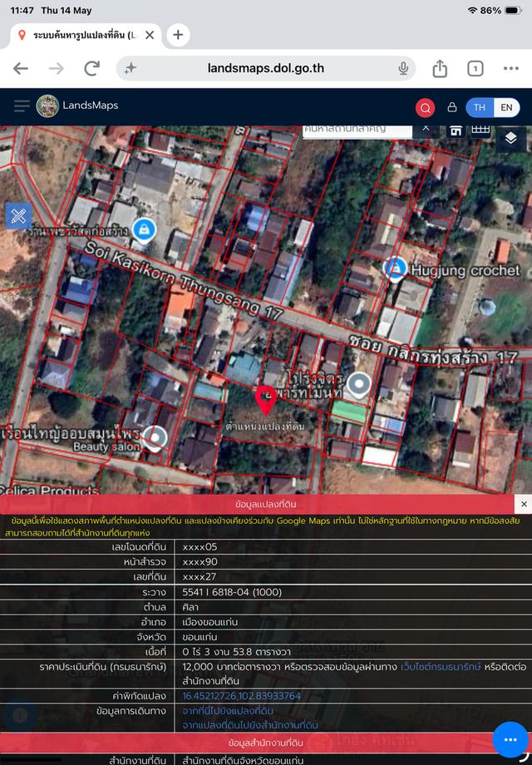
Task: Tap the red parcel location pin
Action: coord(266,400)
